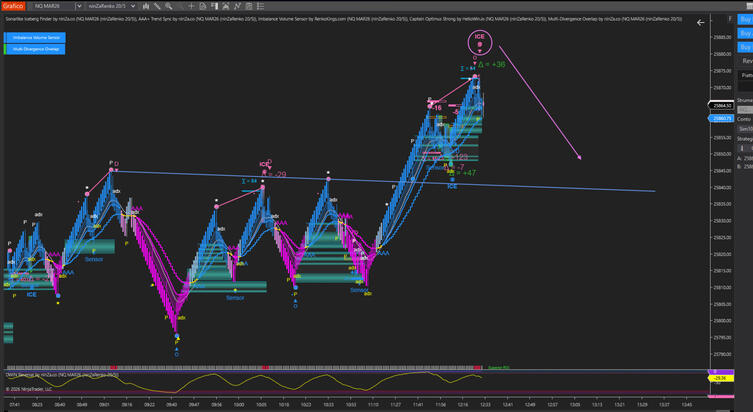
Task: Click the left arrow above price axis
Action: (x=700, y=22)
